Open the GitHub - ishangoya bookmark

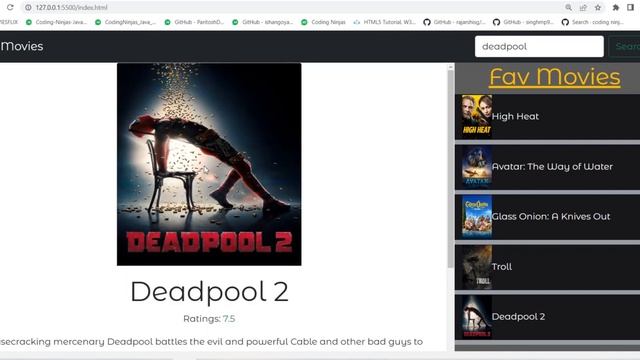click(x=263, y=22)
